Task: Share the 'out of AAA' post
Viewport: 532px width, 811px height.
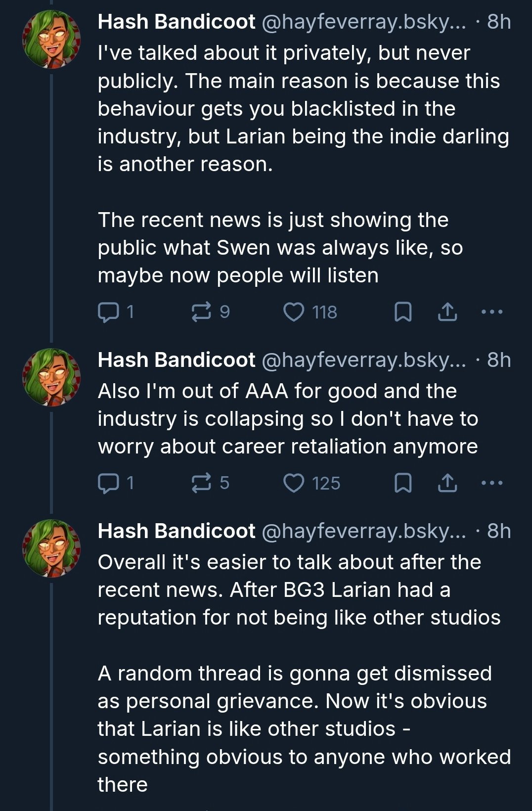Action: point(447,483)
